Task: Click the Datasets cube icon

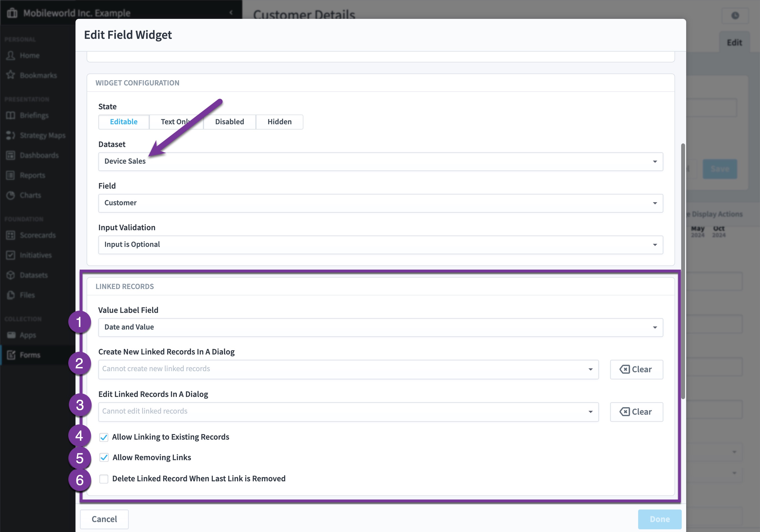Action: pyautogui.click(x=11, y=275)
